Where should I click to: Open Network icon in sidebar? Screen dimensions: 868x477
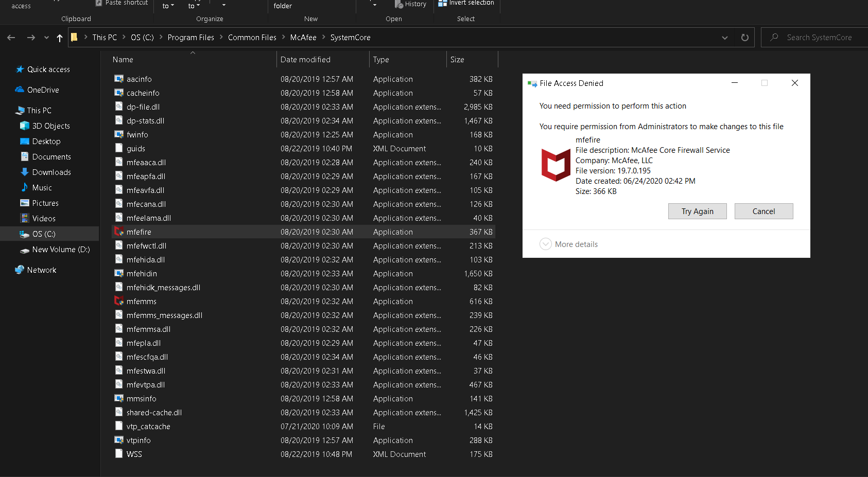[x=20, y=270]
